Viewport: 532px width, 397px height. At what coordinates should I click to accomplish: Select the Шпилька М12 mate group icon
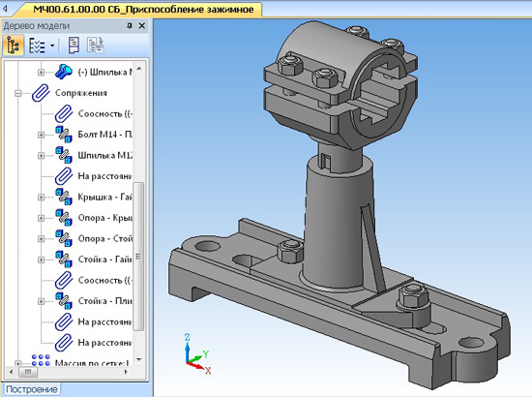[64, 155]
